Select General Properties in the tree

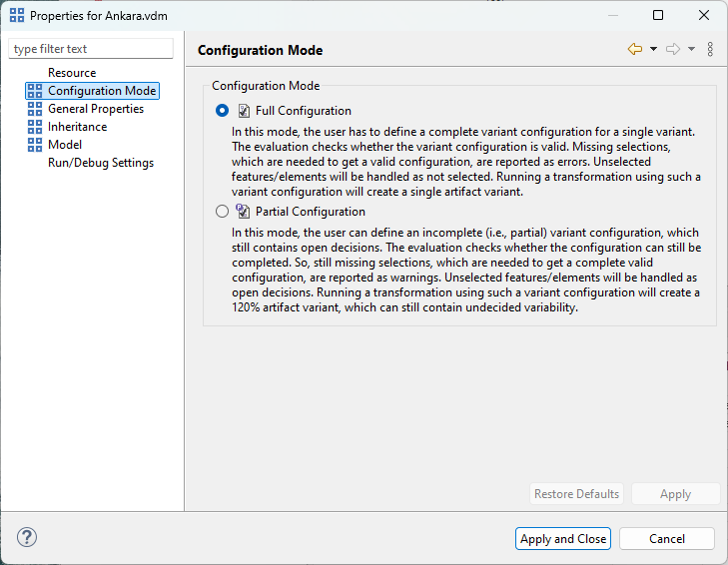pos(96,109)
